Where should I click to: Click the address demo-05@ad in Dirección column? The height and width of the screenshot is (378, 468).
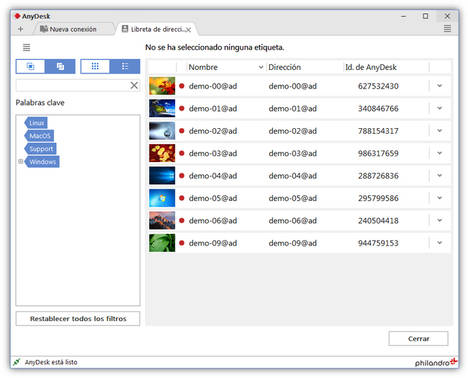292,198
